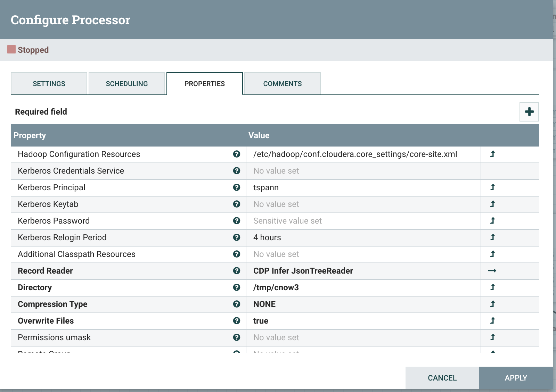Convert Compression Type to parameter
Image resolution: width=556 pixels, height=392 pixels.
[x=492, y=304]
